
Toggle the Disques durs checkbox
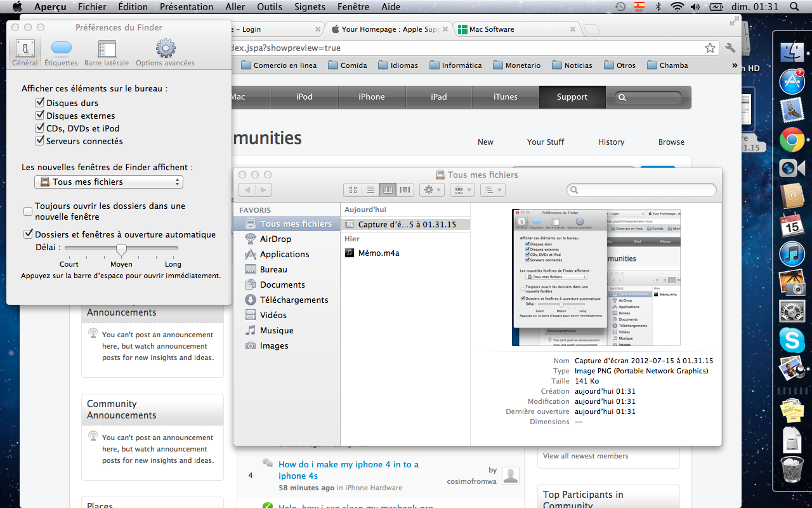40,103
